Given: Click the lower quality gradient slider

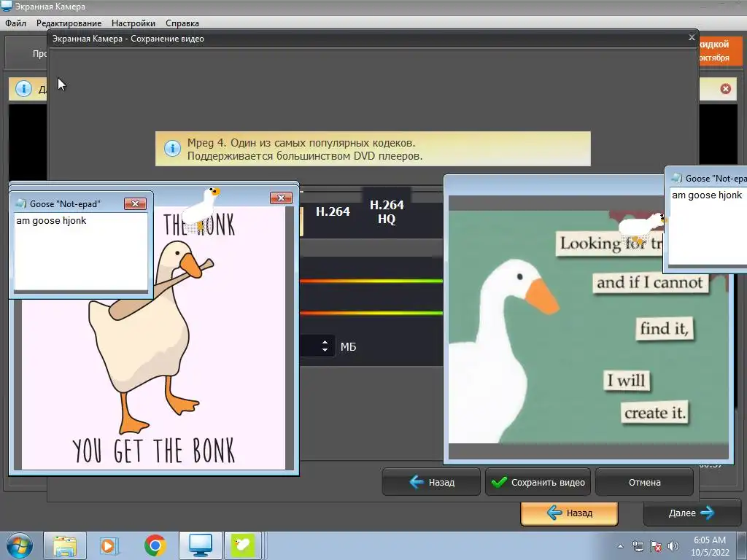Looking at the screenshot, I should tap(371, 313).
